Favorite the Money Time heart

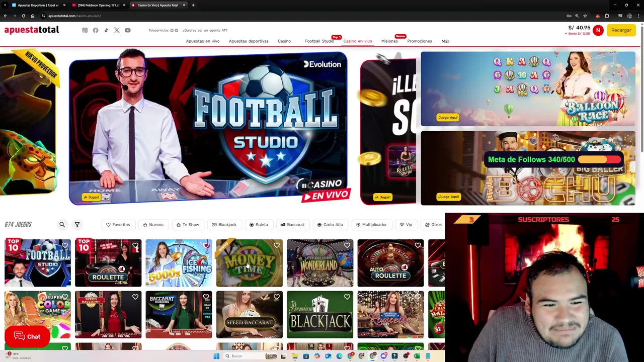click(277, 245)
